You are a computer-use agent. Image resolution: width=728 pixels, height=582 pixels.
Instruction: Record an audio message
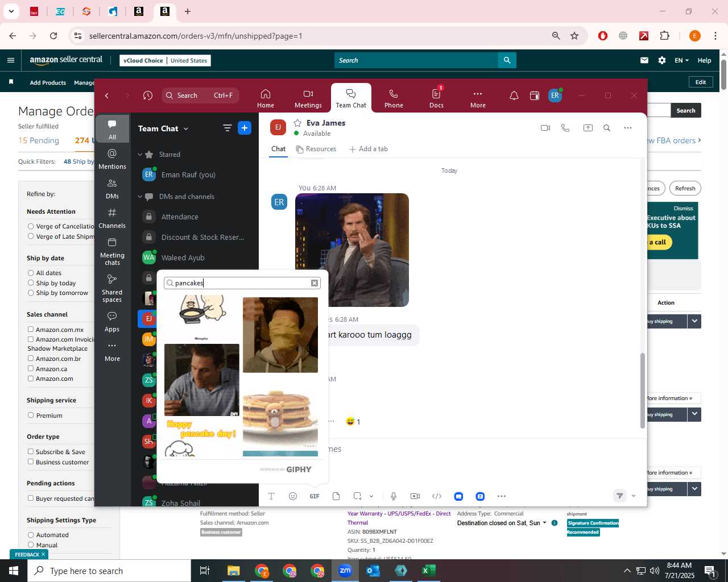tap(394, 496)
